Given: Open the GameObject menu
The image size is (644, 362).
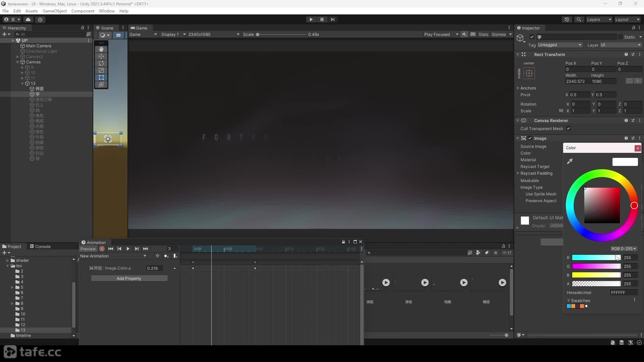Looking at the screenshot, I should [x=54, y=11].
